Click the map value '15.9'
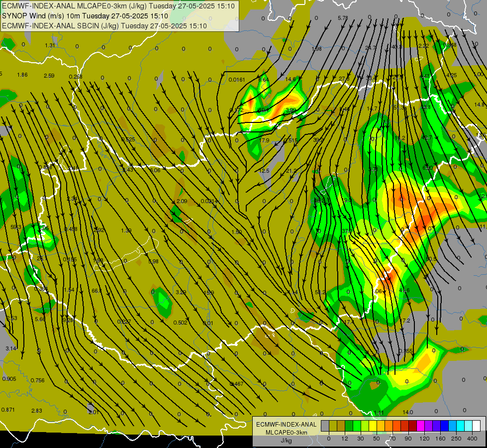Screen dimensions: 487x448 click(209, 293)
